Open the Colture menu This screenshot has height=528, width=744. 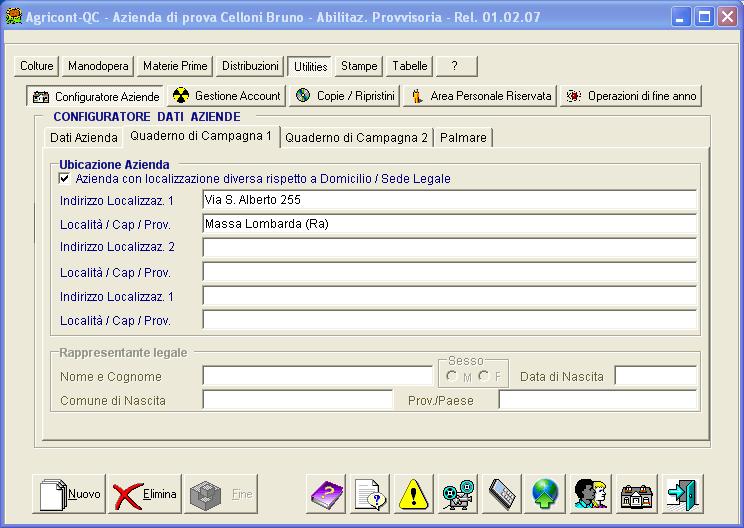(37, 66)
